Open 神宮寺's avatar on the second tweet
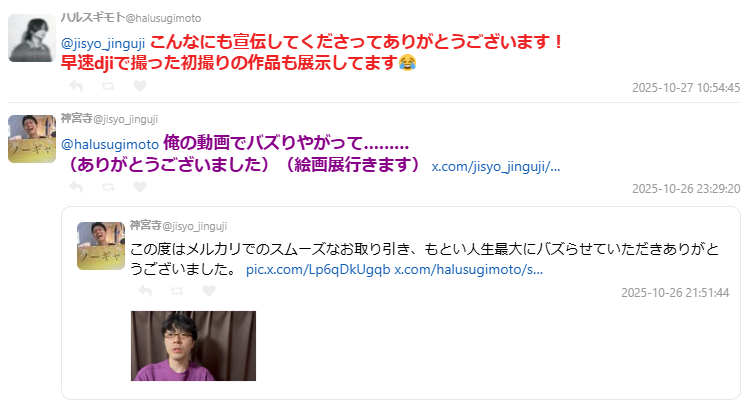The width and height of the screenshot is (745, 411). pyautogui.click(x=32, y=139)
